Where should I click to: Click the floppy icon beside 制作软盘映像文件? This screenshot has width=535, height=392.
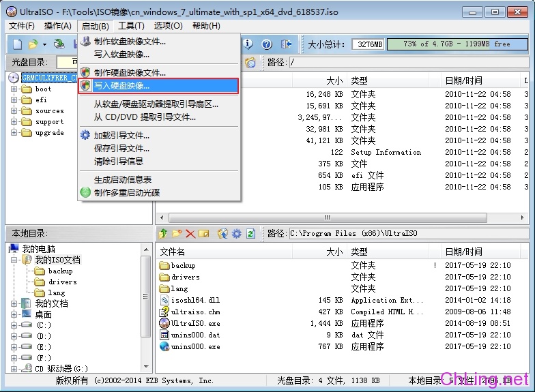[85, 41]
